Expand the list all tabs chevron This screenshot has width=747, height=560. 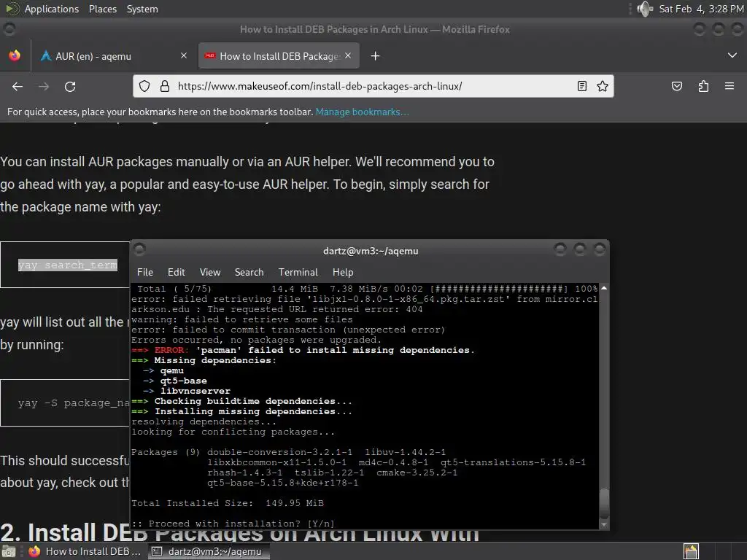(732, 55)
